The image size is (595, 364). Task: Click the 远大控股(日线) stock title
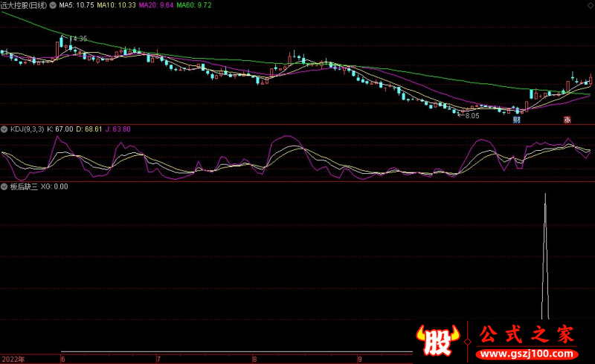[23, 4]
